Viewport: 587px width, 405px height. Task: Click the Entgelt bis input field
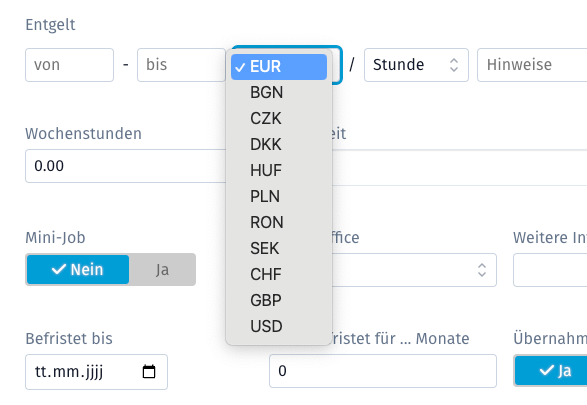[181, 65]
